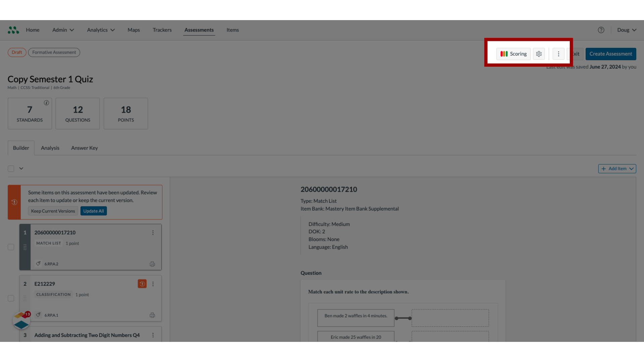The image size is (644, 362).
Task: Toggle checkbox next to item E212229
Action: [x=11, y=298]
